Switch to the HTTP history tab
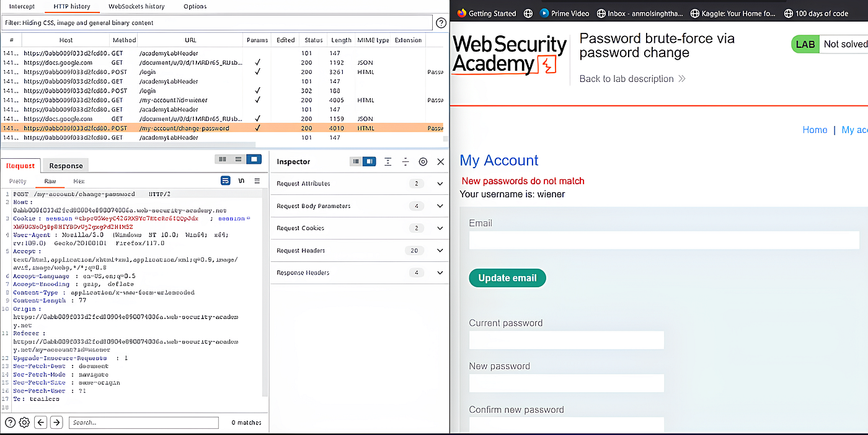Image resolution: width=868 pixels, height=435 pixels. 71,6
